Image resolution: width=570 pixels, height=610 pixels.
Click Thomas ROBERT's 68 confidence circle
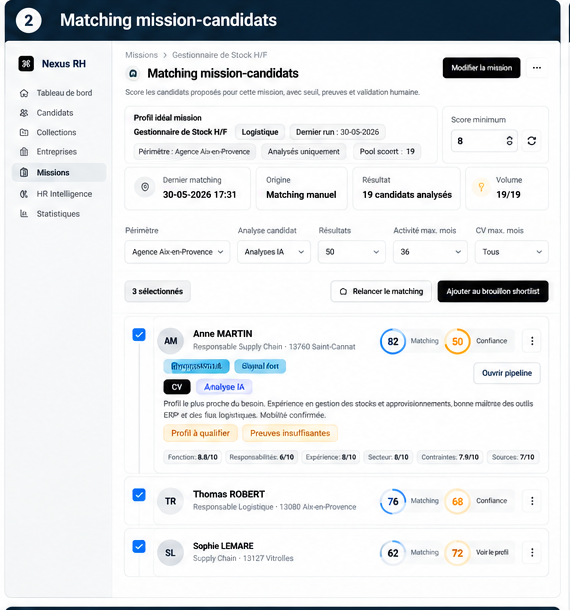pos(457,501)
